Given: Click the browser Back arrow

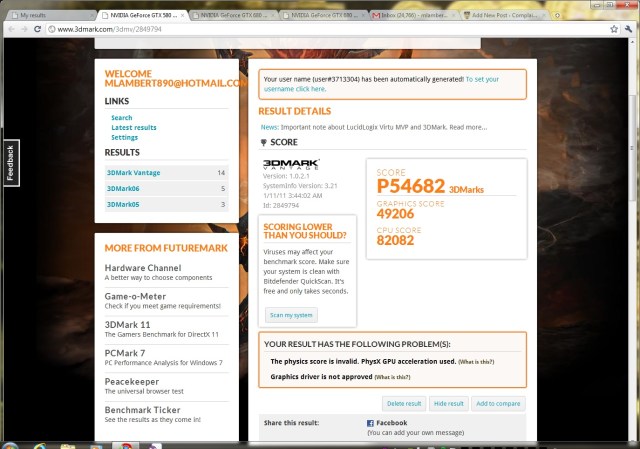Looking at the screenshot, I should (9, 30).
